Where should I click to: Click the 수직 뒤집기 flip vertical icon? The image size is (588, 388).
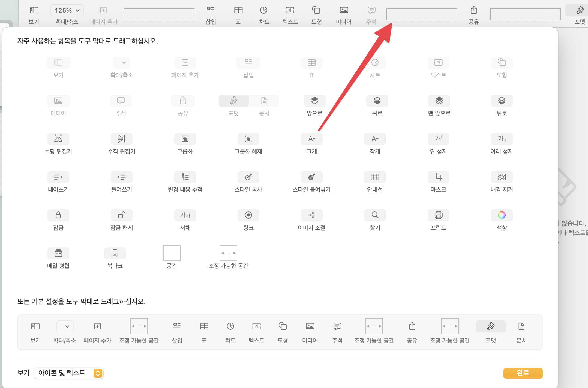click(121, 139)
